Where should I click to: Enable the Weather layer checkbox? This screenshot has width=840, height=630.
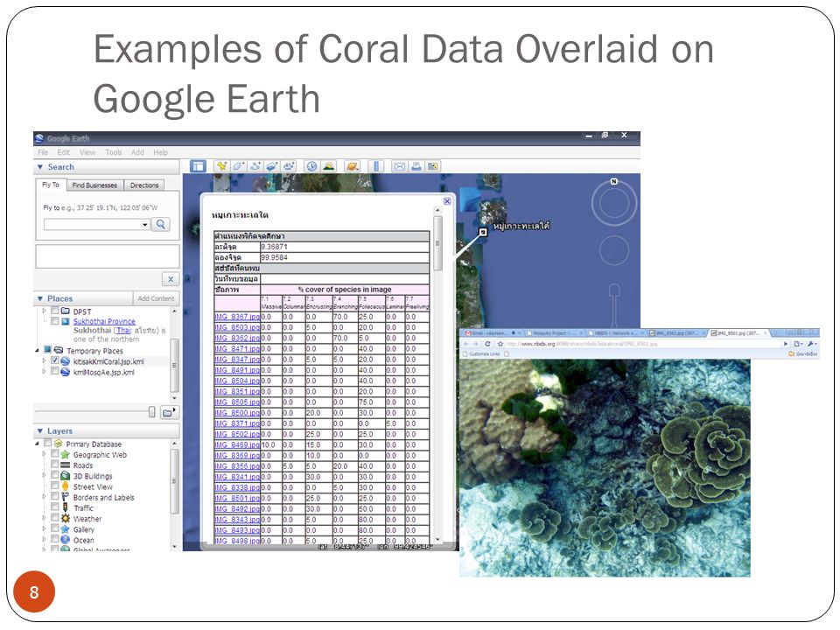point(54,517)
